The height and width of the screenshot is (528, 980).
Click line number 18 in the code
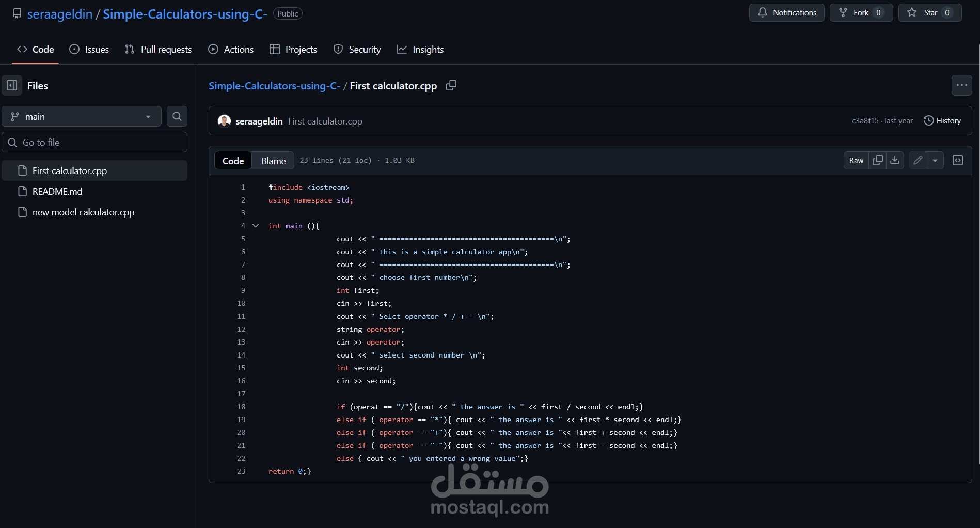point(241,407)
